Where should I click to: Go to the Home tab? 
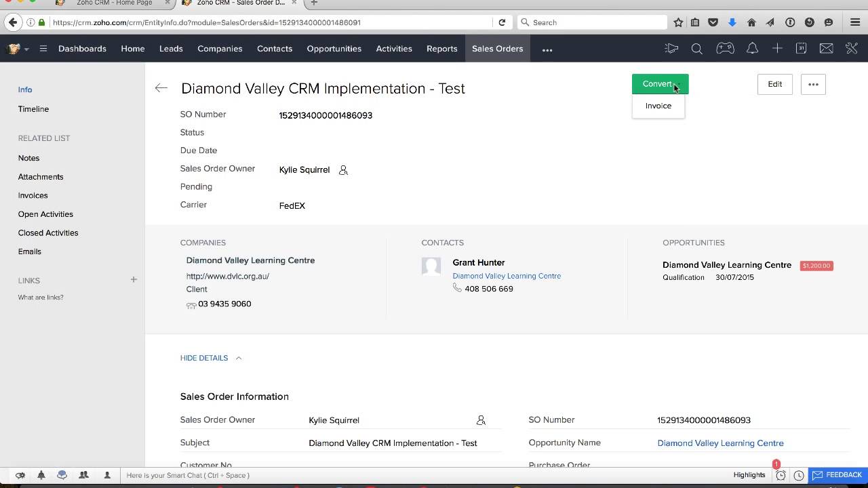click(x=133, y=49)
